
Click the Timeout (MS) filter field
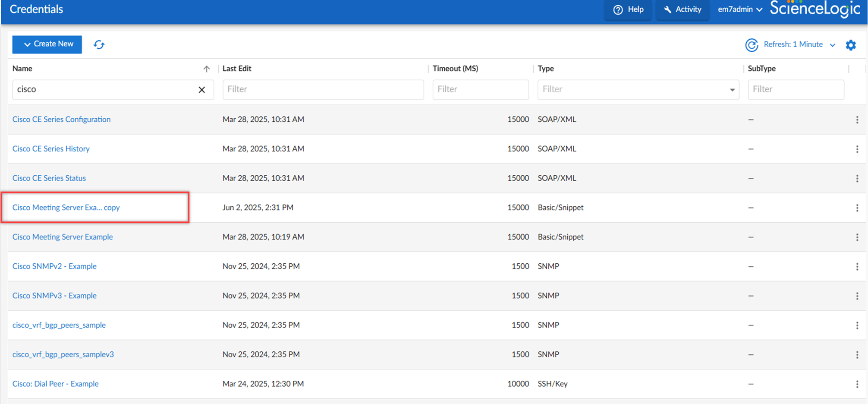pos(481,89)
